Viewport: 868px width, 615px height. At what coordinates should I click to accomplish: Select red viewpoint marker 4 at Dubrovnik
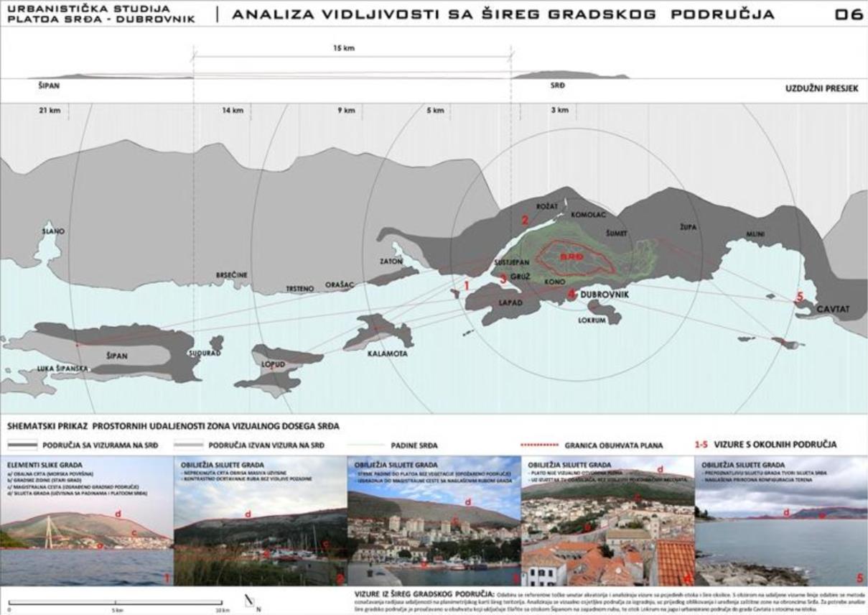click(571, 294)
